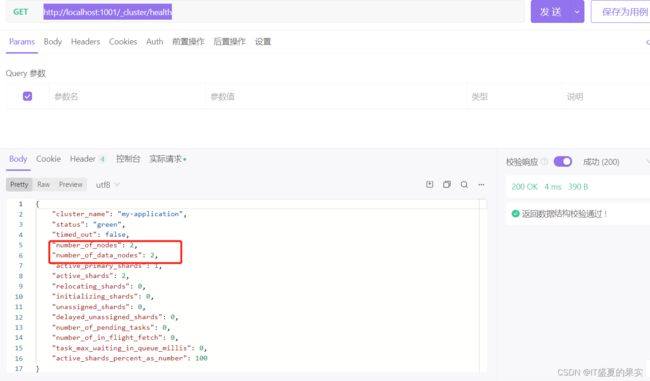
Task: Select the Raw view mode
Action: [x=43, y=184]
